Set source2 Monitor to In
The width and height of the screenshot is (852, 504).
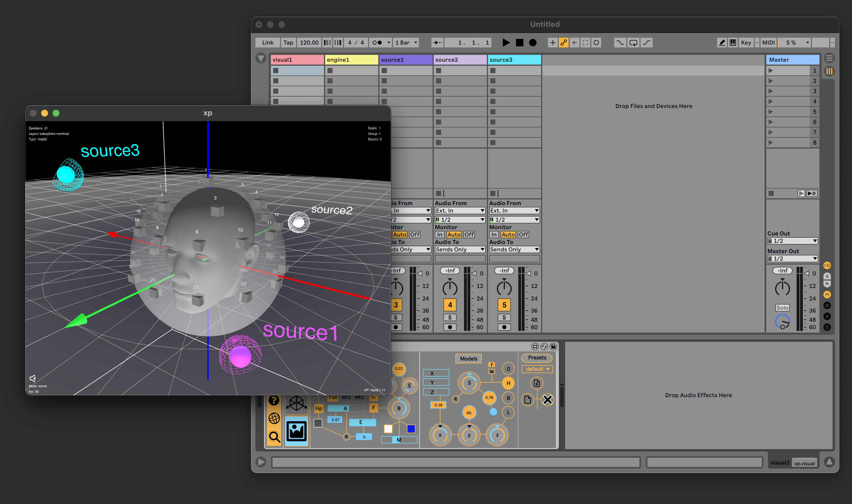[440, 235]
